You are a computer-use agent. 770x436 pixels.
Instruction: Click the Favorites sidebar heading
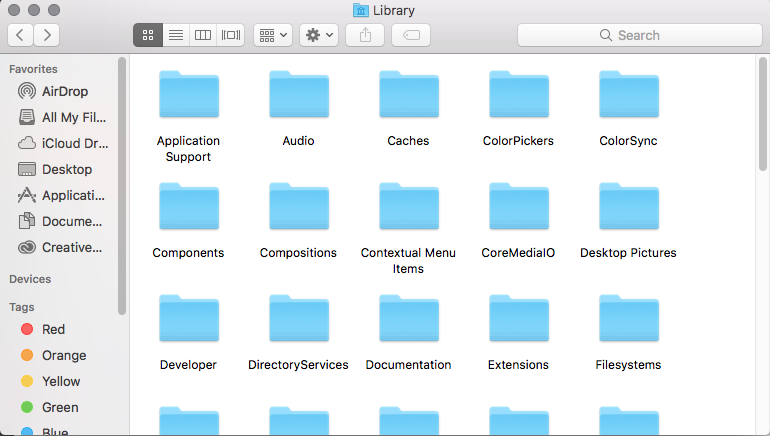point(33,69)
